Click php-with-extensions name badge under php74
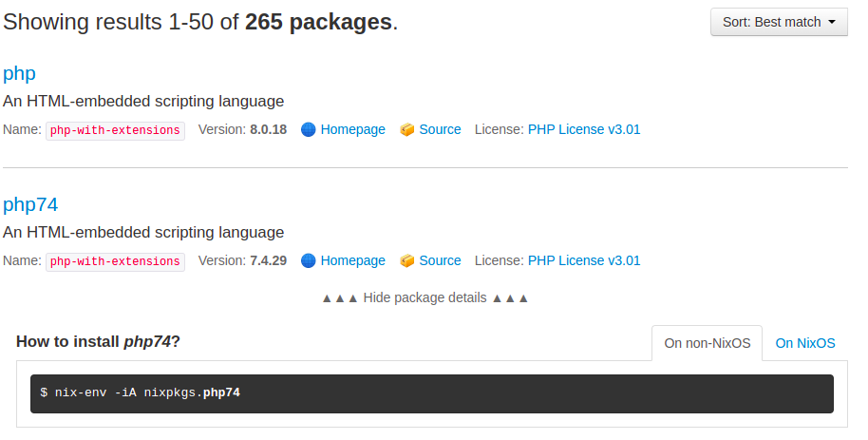868x440 pixels. pos(115,261)
